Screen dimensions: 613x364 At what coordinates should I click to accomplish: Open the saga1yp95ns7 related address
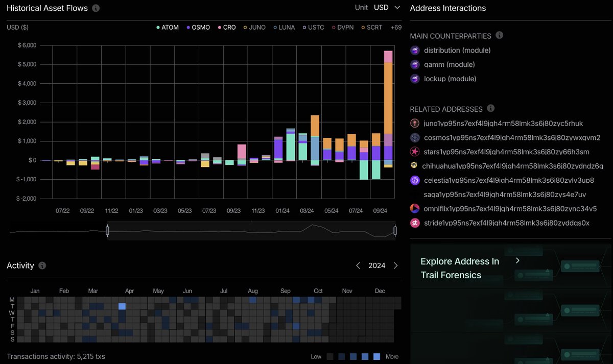[x=505, y=195]
